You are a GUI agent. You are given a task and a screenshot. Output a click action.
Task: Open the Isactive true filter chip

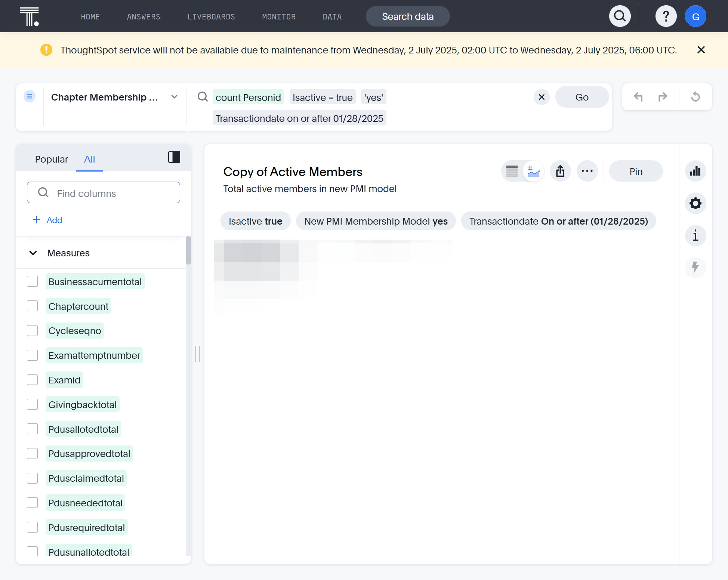click(255, 221)
